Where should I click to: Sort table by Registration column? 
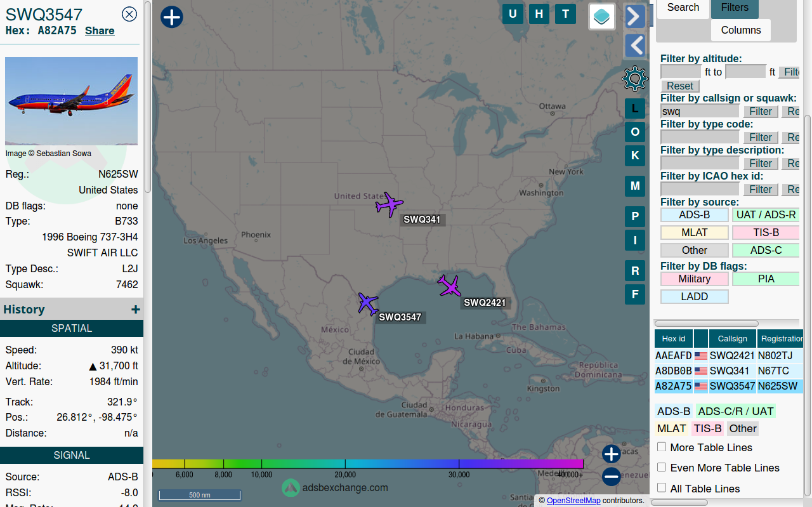[x=781, y=339]
